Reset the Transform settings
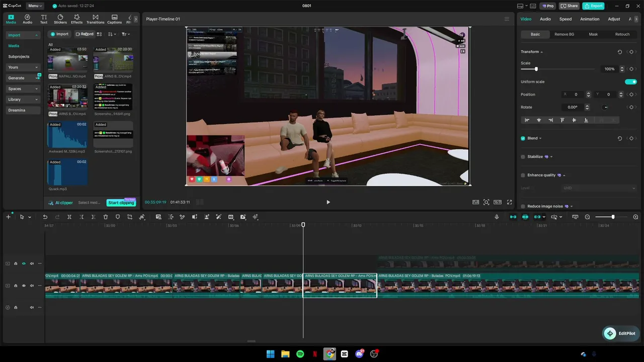Screen dimensions: 644x362 tap(620, 52)
